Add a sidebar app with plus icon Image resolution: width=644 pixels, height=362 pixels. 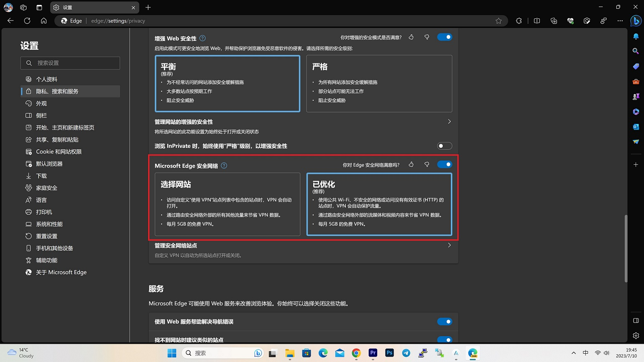tap(636, 165)
